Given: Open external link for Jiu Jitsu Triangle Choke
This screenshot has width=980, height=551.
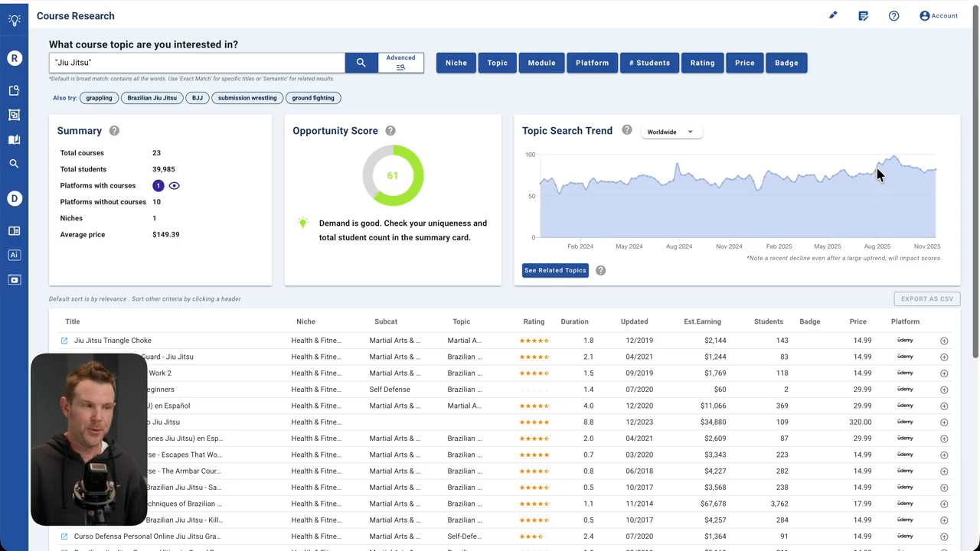Looking at the screenshot, I should coord(64,341).
